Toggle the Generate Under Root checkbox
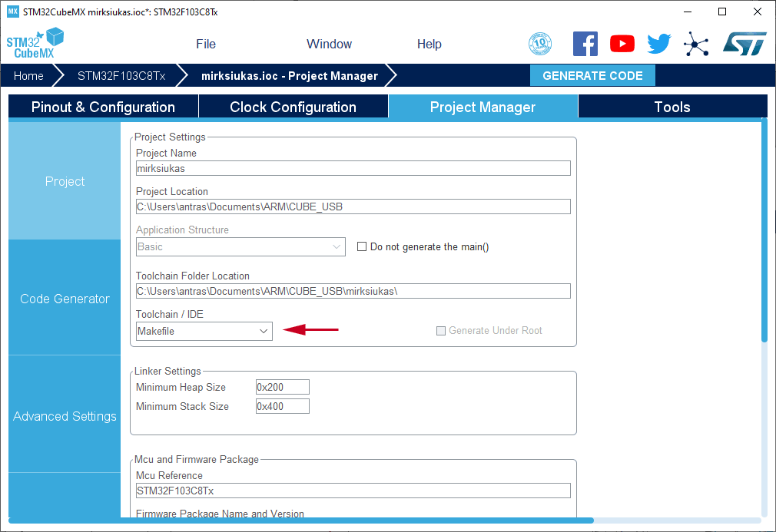 tap(440, 331)
